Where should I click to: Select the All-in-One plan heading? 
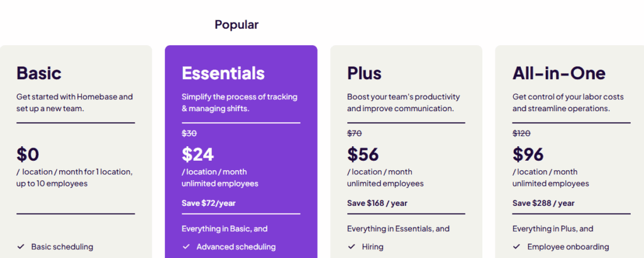pyautogui.click(x=559, y=73)
